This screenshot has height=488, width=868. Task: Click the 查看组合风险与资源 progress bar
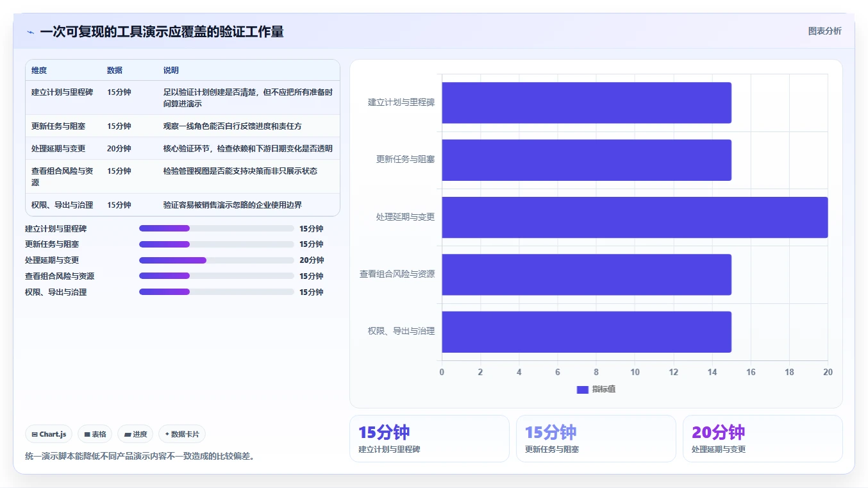[x=217, y=276]
